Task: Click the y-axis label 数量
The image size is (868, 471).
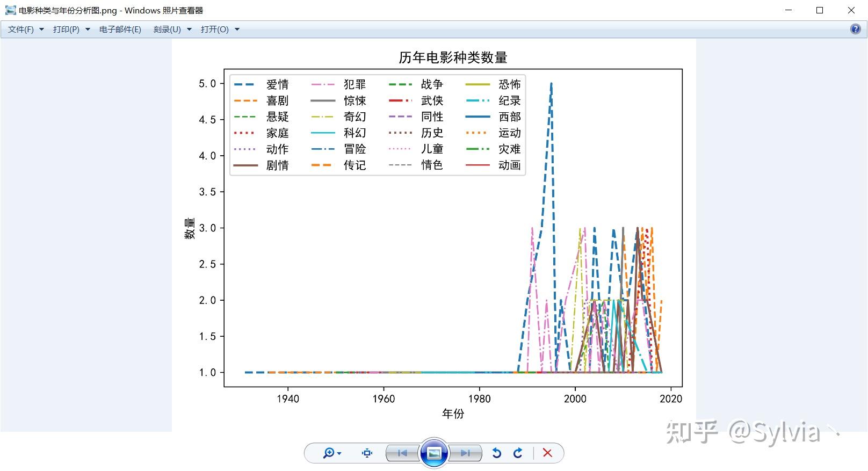Action: click(x=190, y=228)
